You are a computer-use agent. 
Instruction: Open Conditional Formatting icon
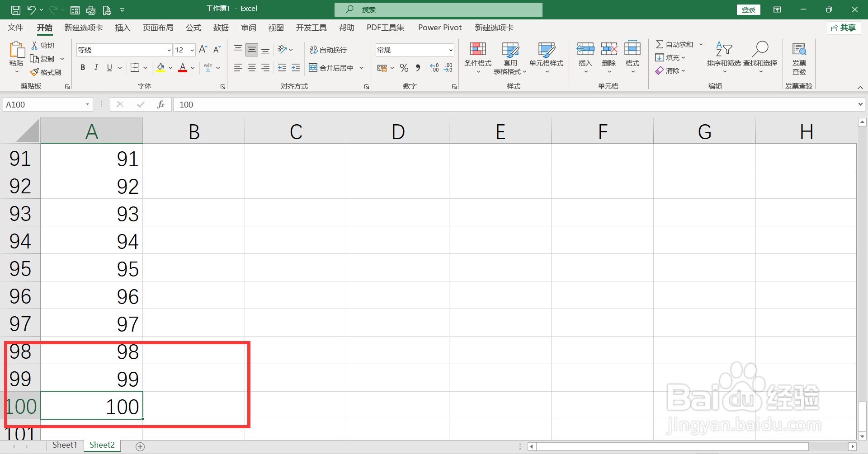coord(478,49)
